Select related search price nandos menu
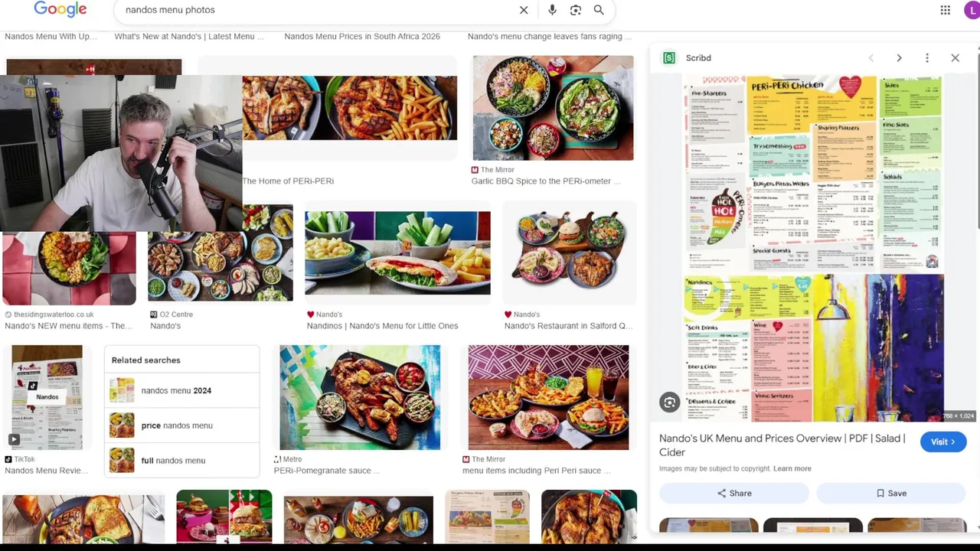Viewport: 980px width, 551px height. click(182, 425)
